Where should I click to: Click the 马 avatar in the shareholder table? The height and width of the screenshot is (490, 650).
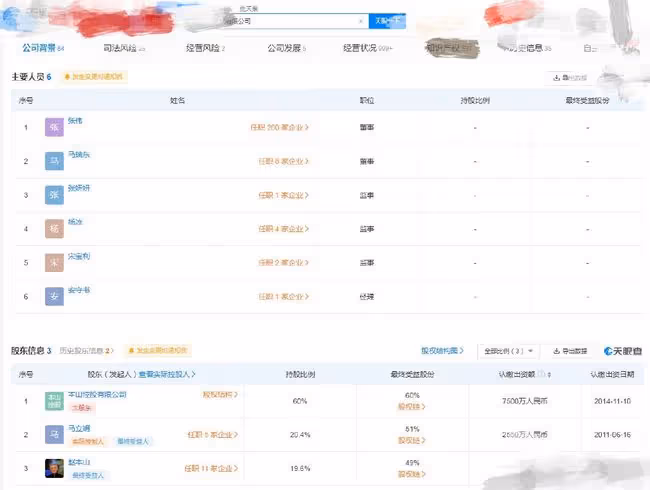[x=54, y=434]
